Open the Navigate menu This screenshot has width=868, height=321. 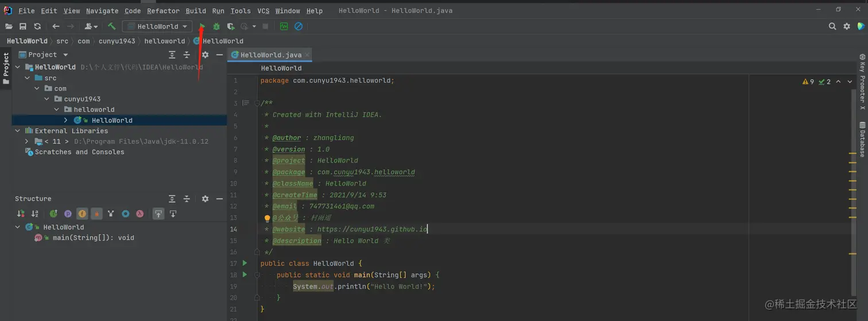coord(102,11)
